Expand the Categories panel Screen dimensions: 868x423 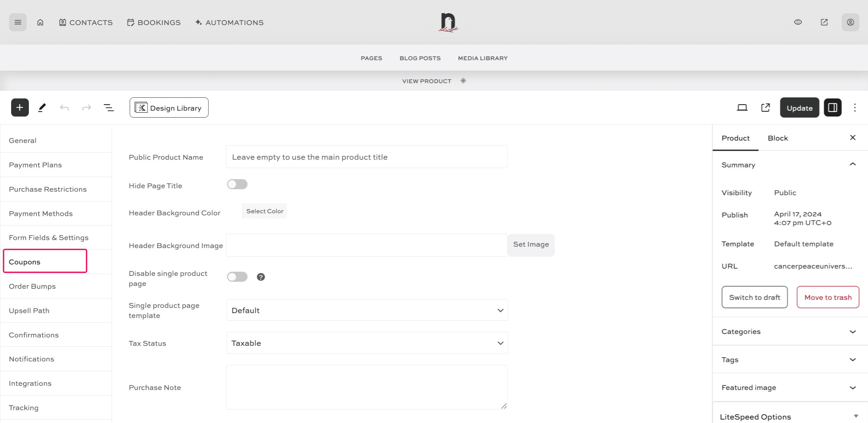pos(789,332)
